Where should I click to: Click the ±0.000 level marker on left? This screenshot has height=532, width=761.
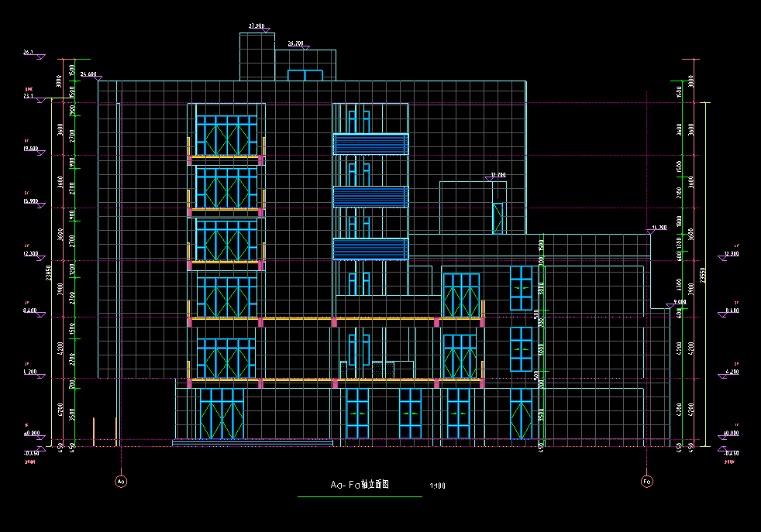[x=32, y=433]
